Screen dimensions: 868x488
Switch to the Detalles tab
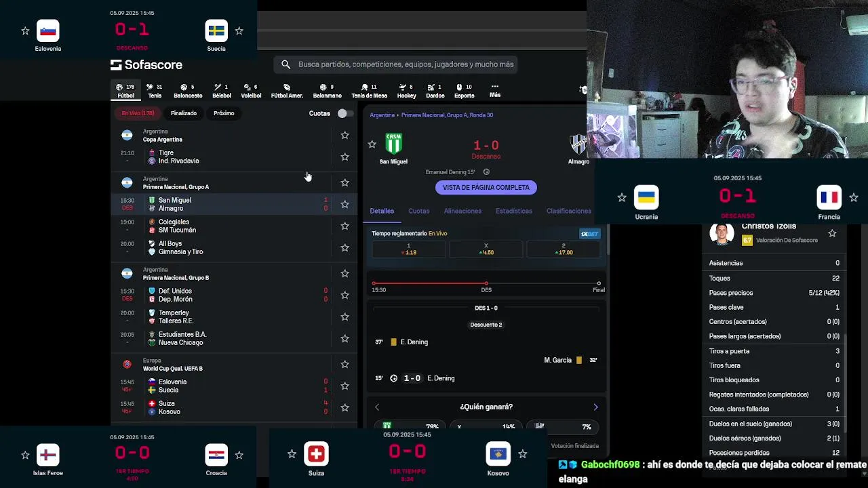point(382,211)
